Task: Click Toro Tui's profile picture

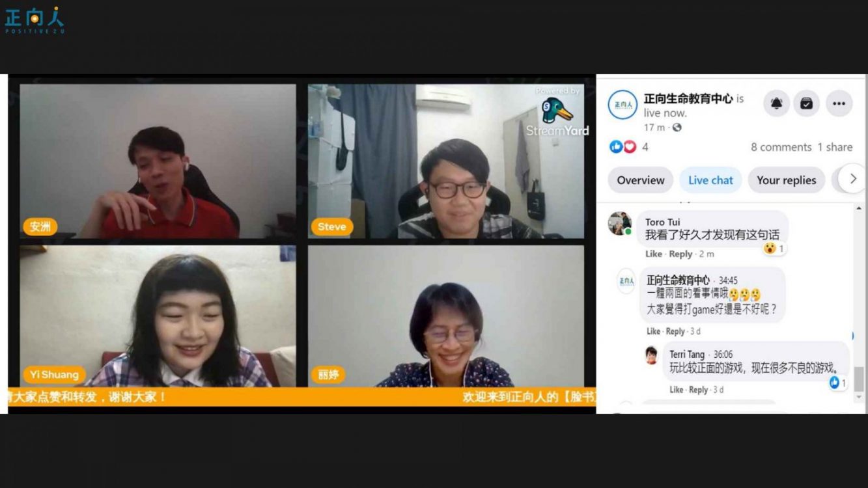Action: (620, 223)
